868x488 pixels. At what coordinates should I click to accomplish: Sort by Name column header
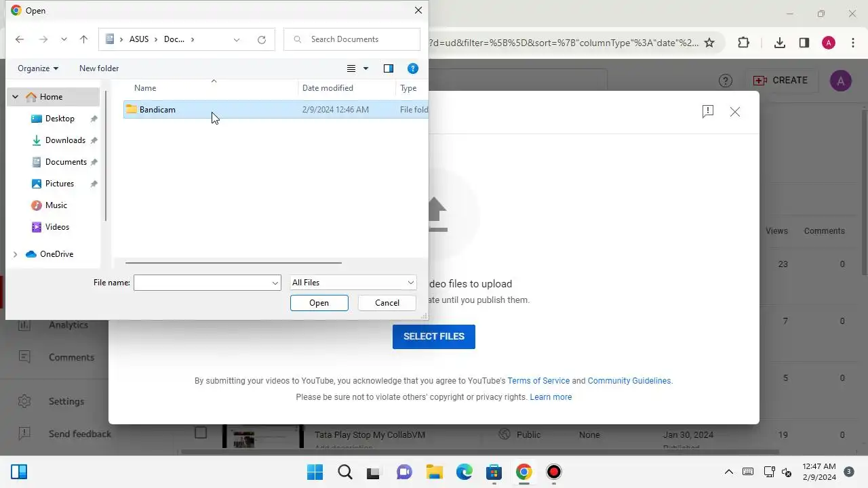coord(145,88)
